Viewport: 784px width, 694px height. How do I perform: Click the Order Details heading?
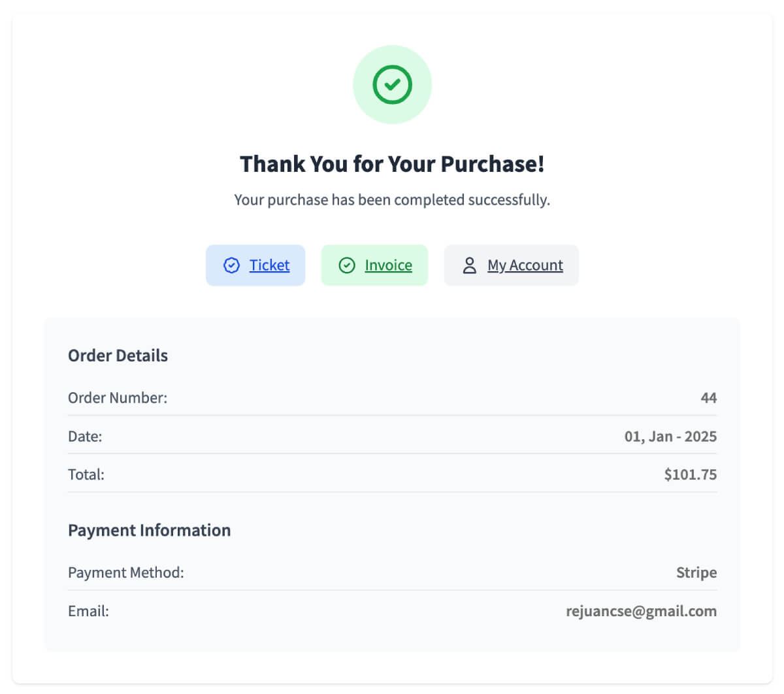[x=118, y=355]
